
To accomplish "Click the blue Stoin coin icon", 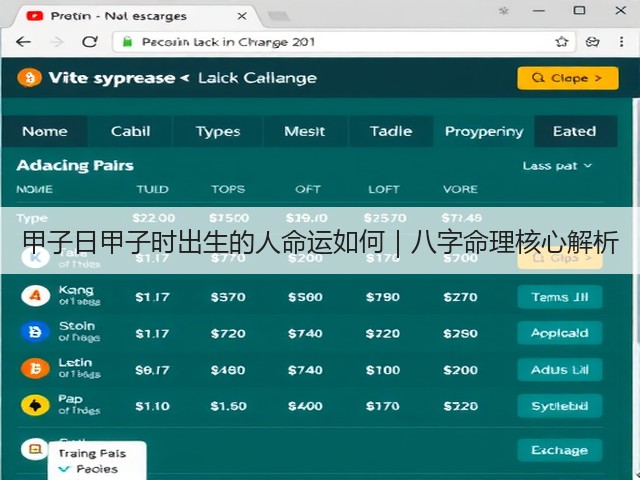I will click(x=36, y=332).
